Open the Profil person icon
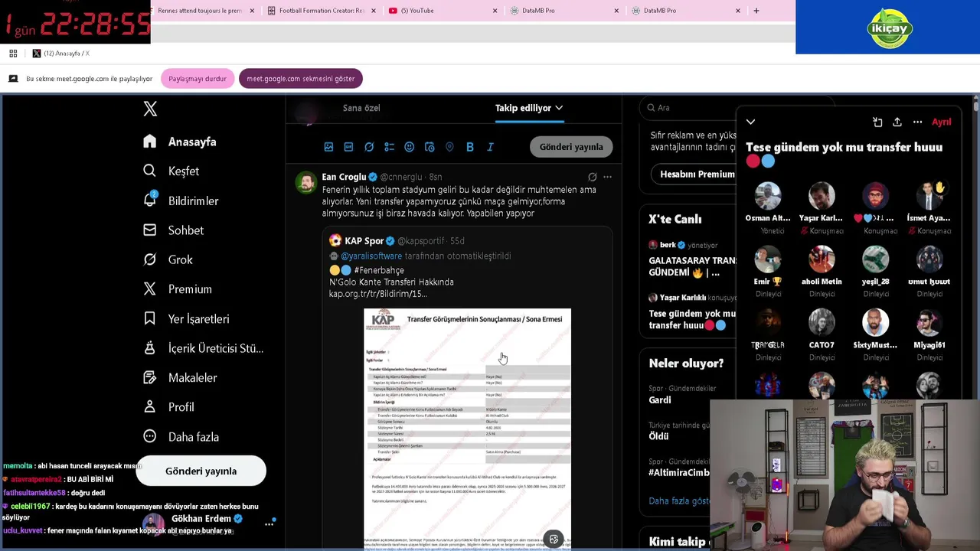The image size is (980, 551). tap(150, 407)
